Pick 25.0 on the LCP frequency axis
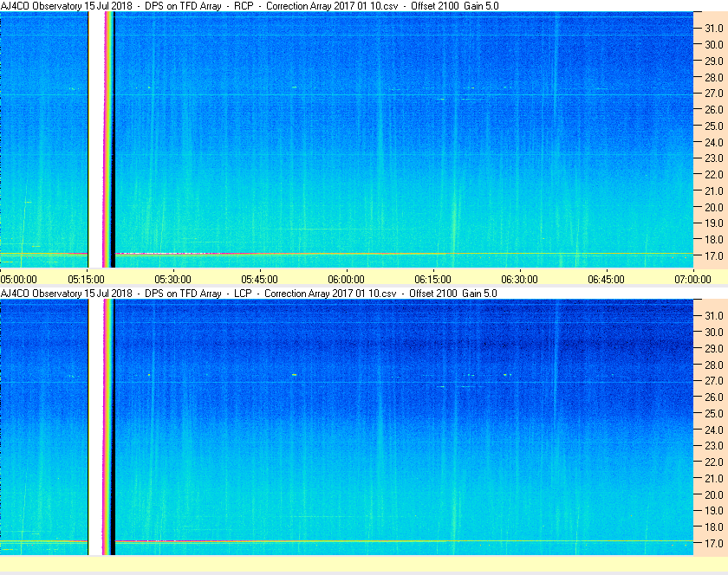728x575 pixels. (714, 413)
